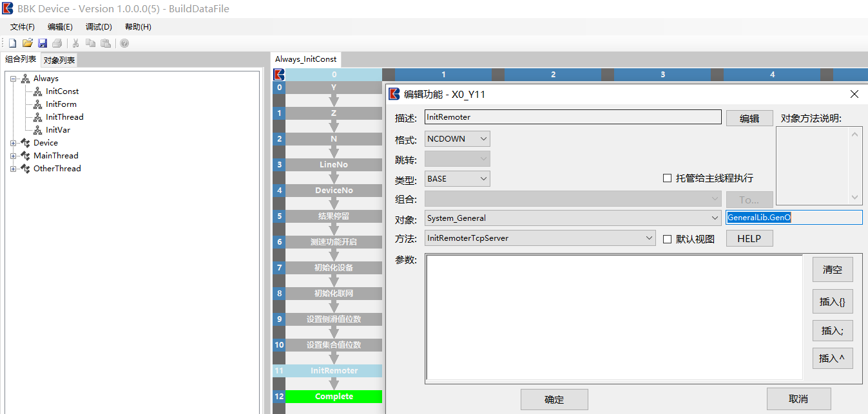Close the 编辑功能 dialog

[854, 94]
